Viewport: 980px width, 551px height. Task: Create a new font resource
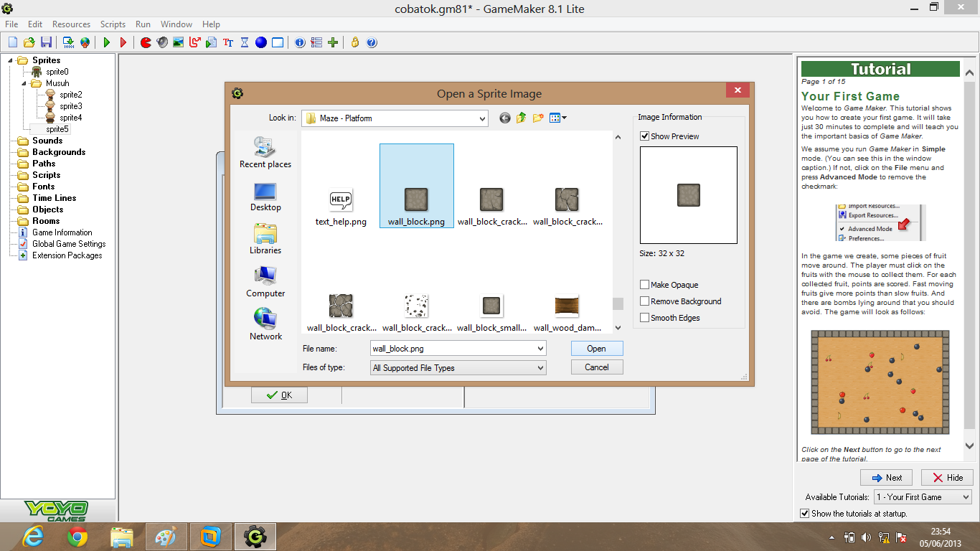pos(227,42)
